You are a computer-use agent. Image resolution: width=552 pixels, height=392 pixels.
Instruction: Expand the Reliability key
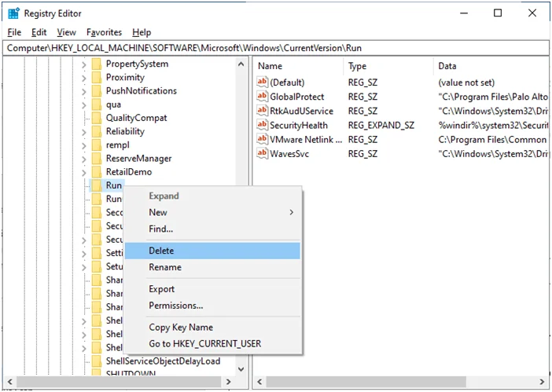(84, 132)
